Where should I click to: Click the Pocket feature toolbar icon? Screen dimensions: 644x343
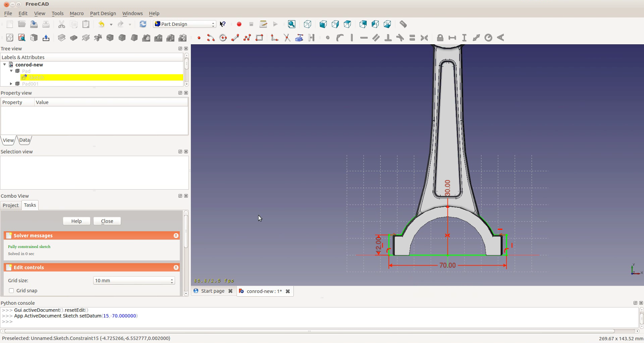point(74,38)
